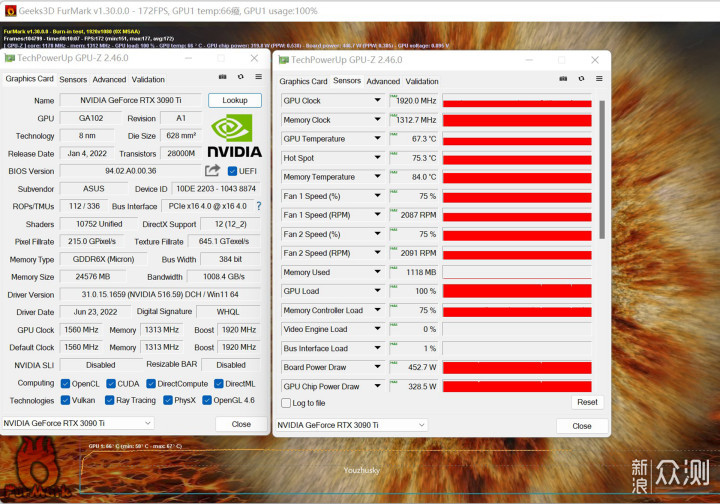Click the BIOS export share icon
720x504 pixels.
click(x=212, y=171)
